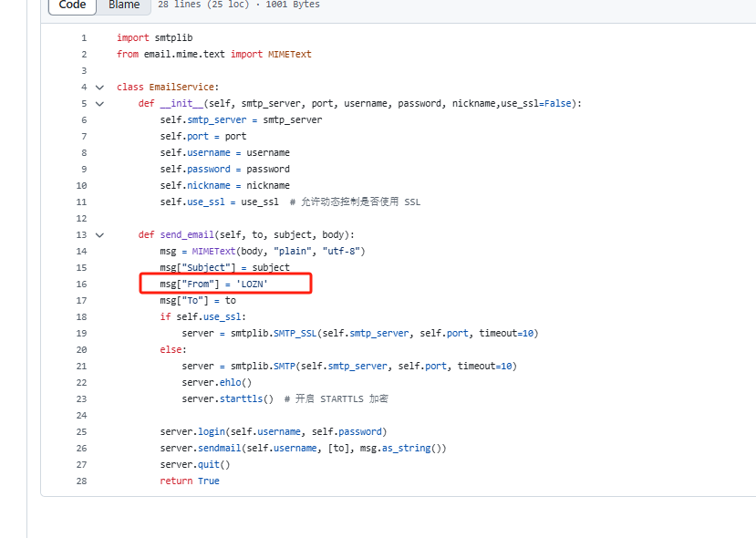Viewport: 756px width, 538px height.
Task: Click the EmailService class name
Action: pyautogui.click(x=181, y=87)
